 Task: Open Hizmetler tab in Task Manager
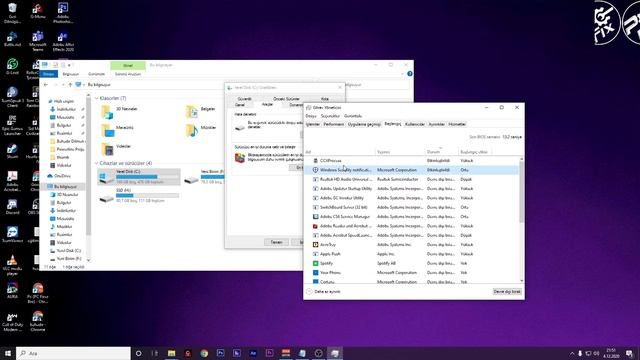click(457, 124)
